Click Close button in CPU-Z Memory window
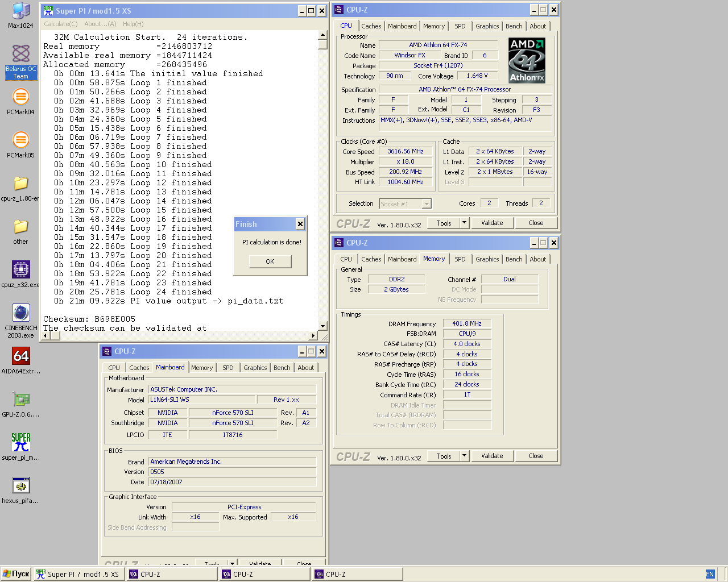This screenshot has width=728, height=582. click(x=536, y=456)
